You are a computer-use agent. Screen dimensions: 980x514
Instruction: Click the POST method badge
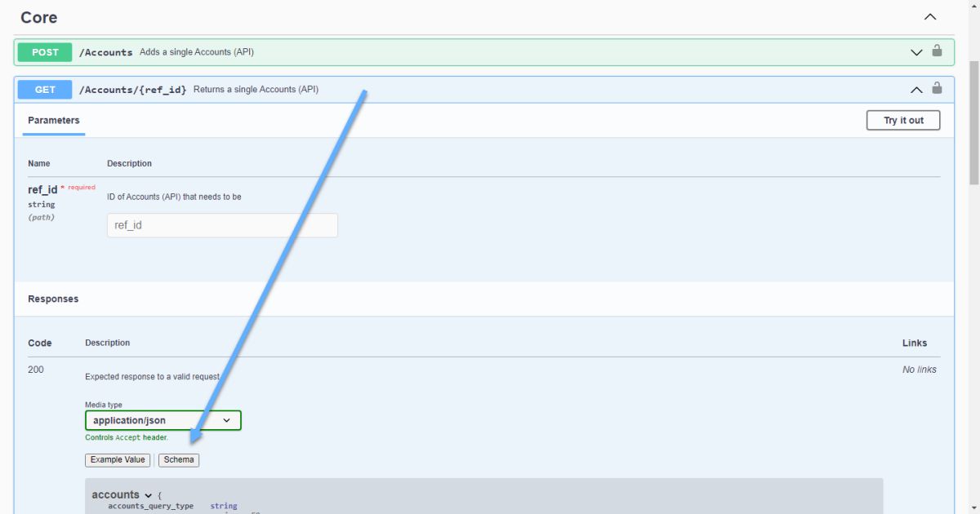coord(45,52)
